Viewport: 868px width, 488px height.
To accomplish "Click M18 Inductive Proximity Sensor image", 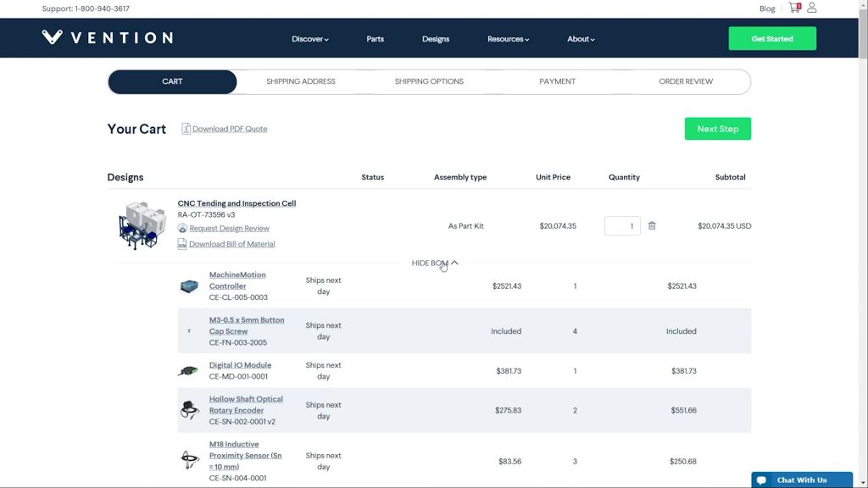I will coord(189,461).
